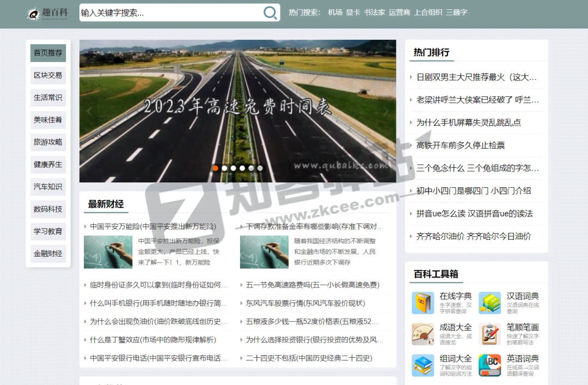This screenshot has width=588, height=385.
Task: Open the 金融财经 sidebar category
Action: click(x=48, y=253)
